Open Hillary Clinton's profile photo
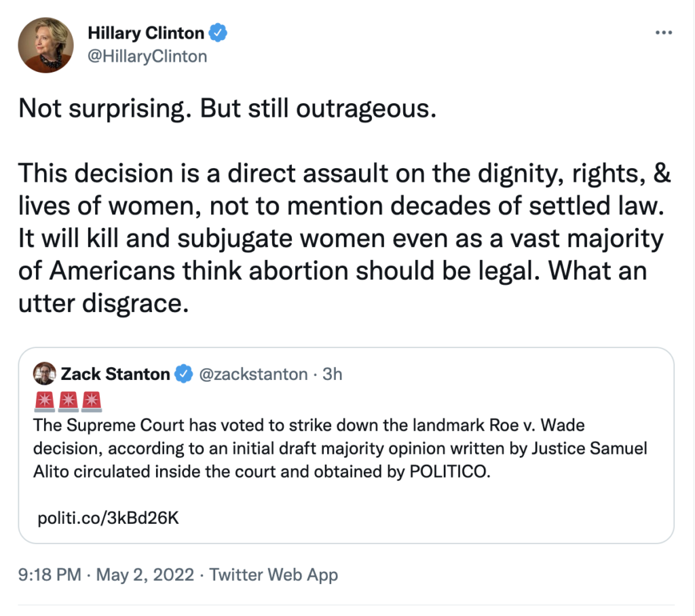The image size is (695, 616). tap(45, 44)
